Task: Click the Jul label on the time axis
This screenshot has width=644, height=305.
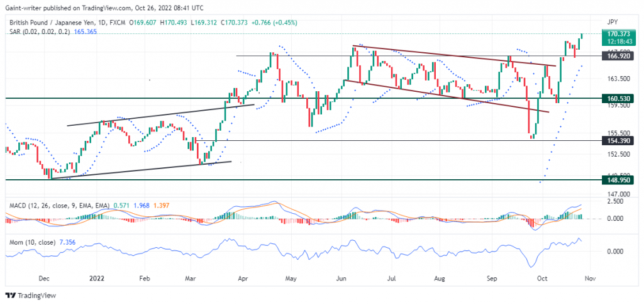Action: [391, 278]
